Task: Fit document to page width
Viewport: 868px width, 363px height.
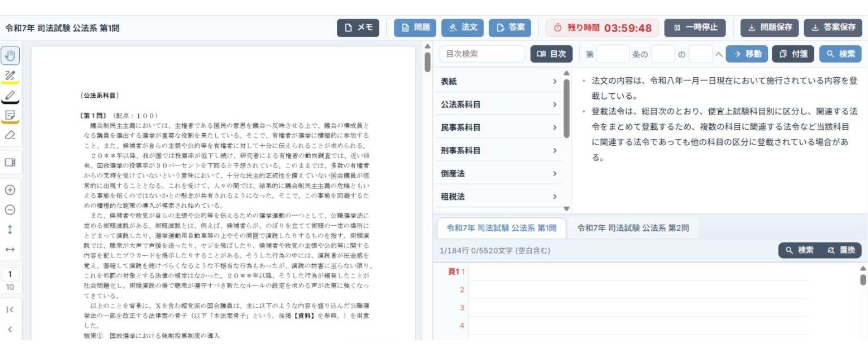Action: [x=10, y=250]
